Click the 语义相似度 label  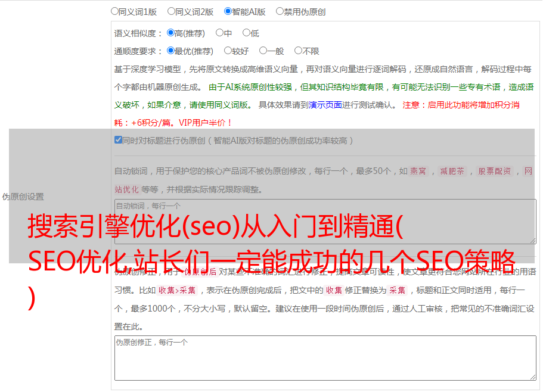tap(138, 33)
